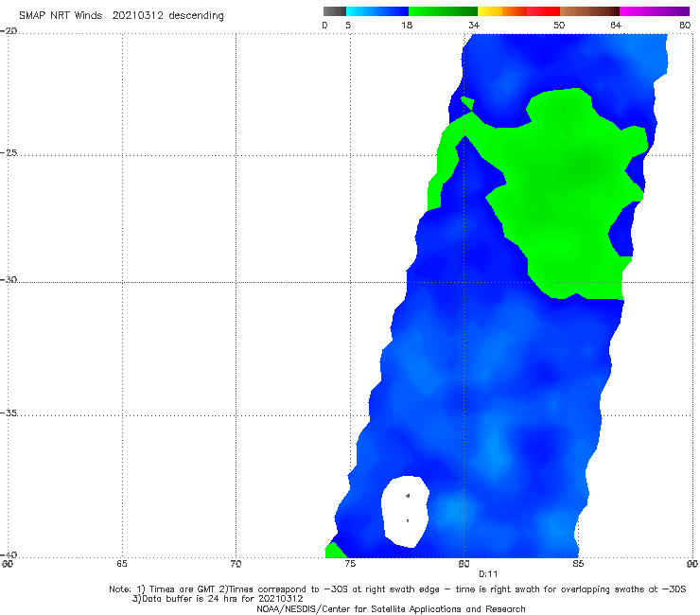Click the 'SMAP NRT Winds 20210312 descending' title
The height and width of the screenshot is (615, 700).
click(x=121, y=16)
